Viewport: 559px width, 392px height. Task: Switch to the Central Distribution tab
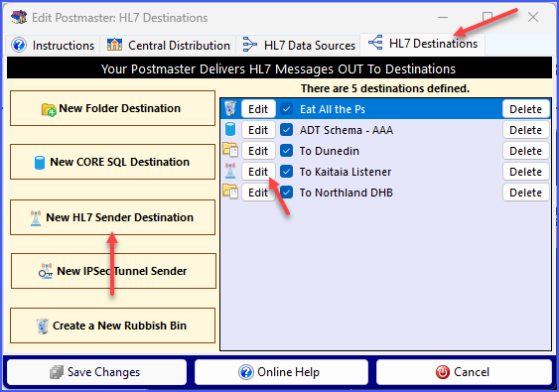(x=168, y=46)
